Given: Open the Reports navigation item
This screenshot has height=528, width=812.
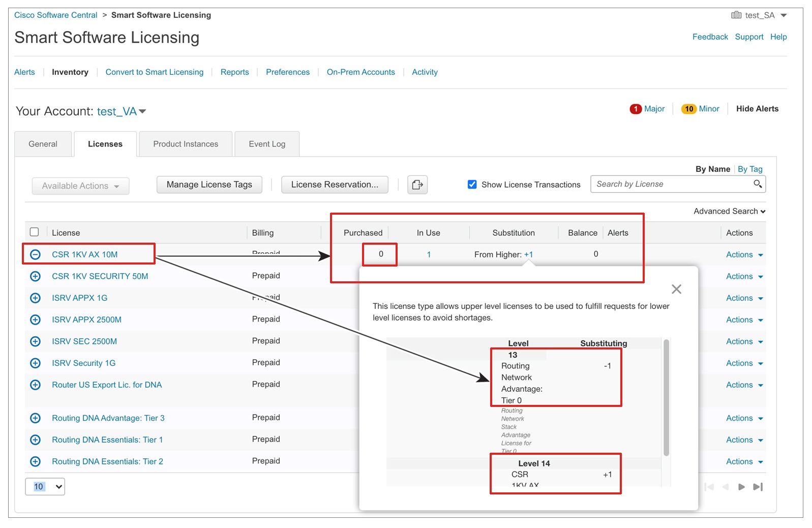Looking at the screenshot, I should pos(235,72).
